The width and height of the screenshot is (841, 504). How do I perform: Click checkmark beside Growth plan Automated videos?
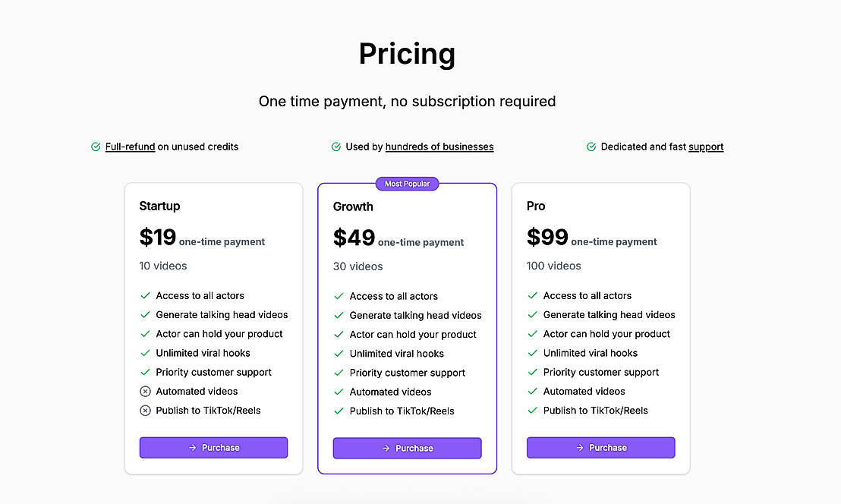[x=339, y=392]
